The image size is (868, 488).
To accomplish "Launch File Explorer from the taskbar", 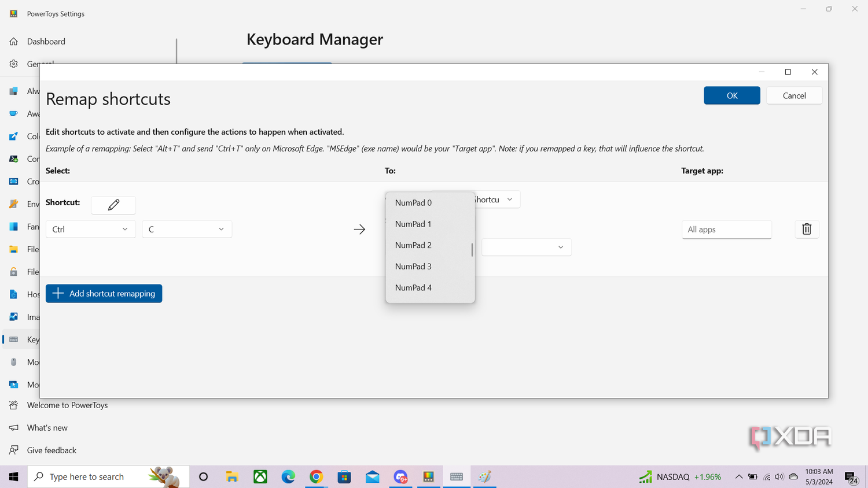I will coord(232,476).
